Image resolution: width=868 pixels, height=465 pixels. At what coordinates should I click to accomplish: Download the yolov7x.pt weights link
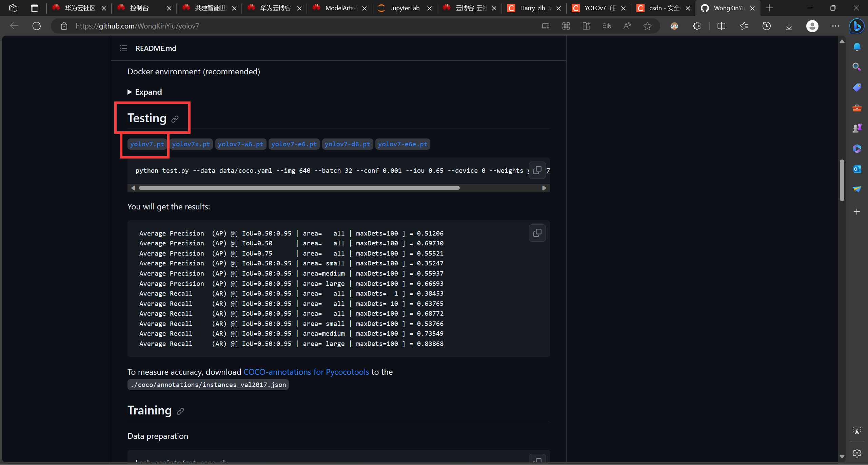point(191,144)
